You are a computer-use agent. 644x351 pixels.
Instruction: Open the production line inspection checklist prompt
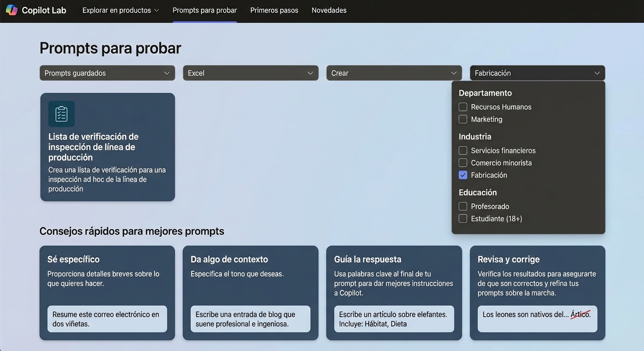107,146
